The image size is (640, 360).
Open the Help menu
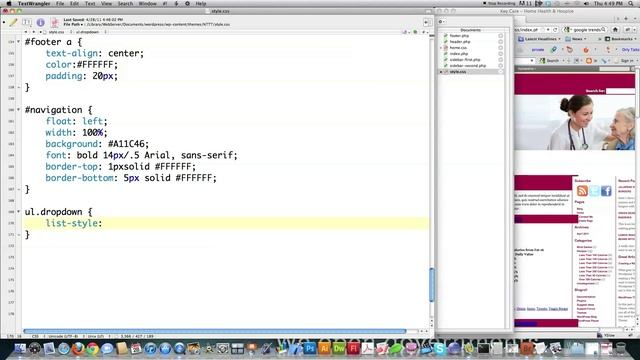click(200, 3)
